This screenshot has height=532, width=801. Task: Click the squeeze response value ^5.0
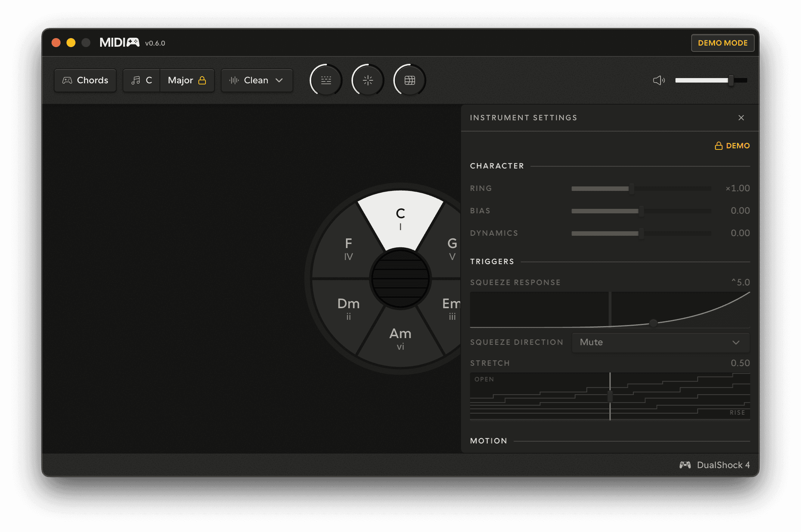click(x=740, y=282)
